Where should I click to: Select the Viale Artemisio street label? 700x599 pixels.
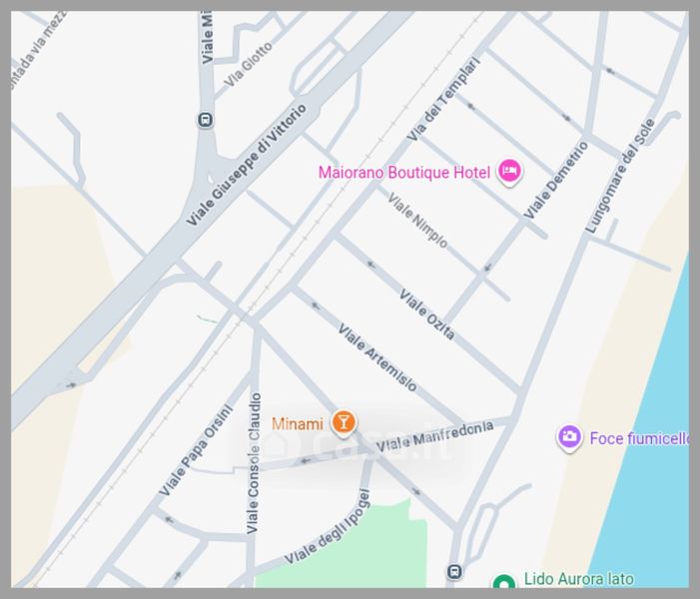pyautogui.click(x=377, y=357)
